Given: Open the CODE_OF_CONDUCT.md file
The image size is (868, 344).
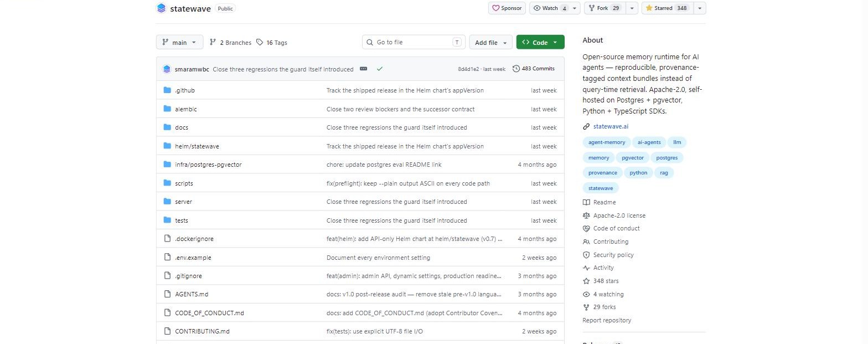Looking at the screenshot, I should 209,313.
